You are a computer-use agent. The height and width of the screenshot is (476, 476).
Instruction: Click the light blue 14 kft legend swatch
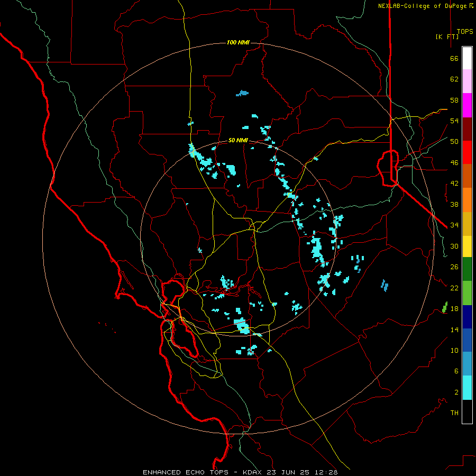click(467, 364)
